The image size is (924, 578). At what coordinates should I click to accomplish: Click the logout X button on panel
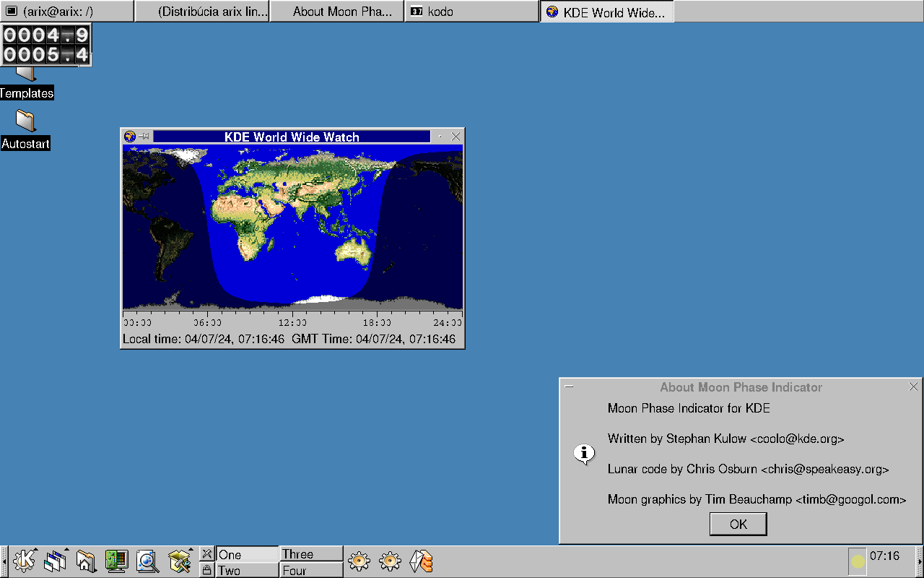point(207,554)
